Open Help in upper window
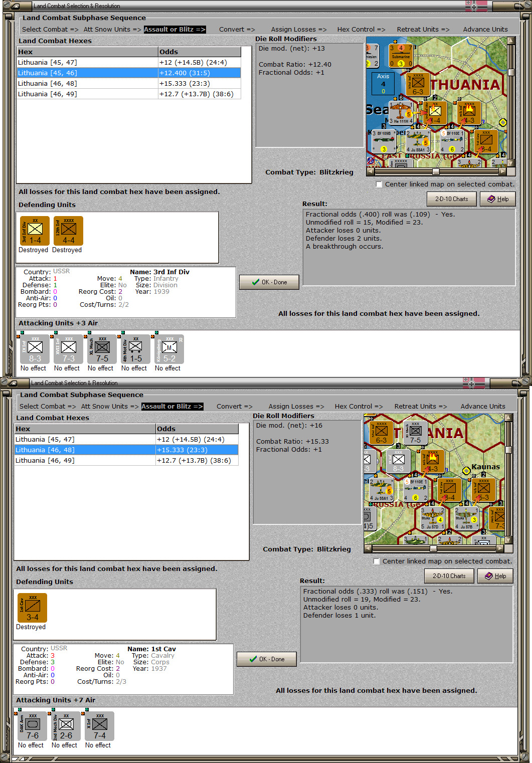The height and width of the screenshot is (763, 532). click(498, 199)
